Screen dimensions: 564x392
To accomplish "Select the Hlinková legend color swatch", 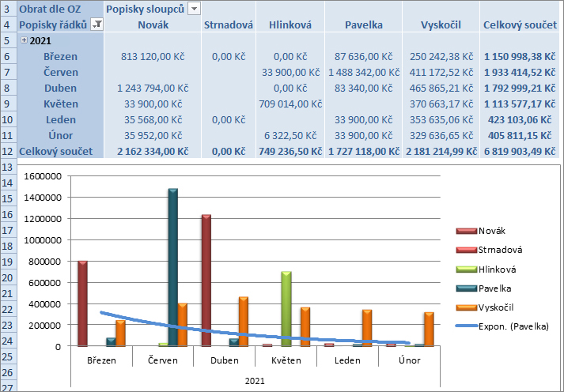I will pyautogui.click(x=466, y=269).
